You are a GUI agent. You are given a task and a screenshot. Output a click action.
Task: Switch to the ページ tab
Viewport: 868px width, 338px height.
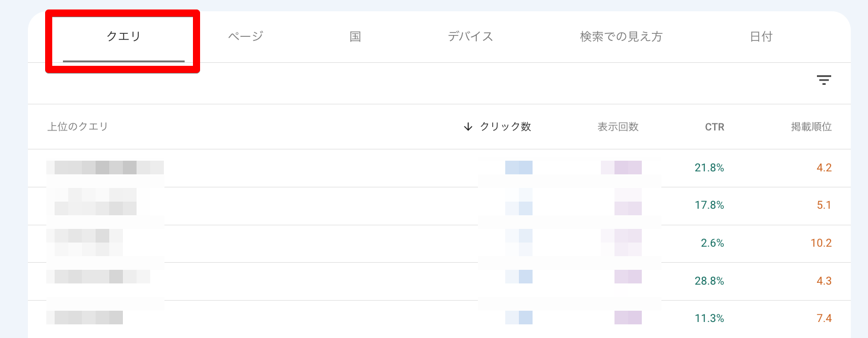(245, 37)
